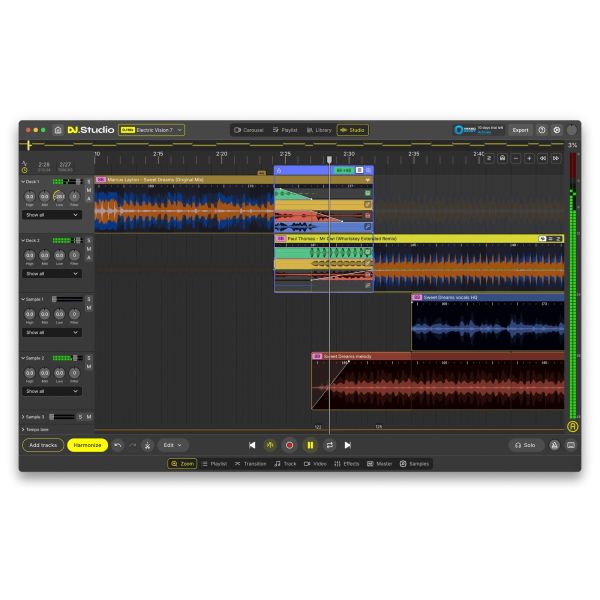Click the heart icon on Sweet Dreams track
Viewport: 600px width, 600px height.
(x=367, y=180)
